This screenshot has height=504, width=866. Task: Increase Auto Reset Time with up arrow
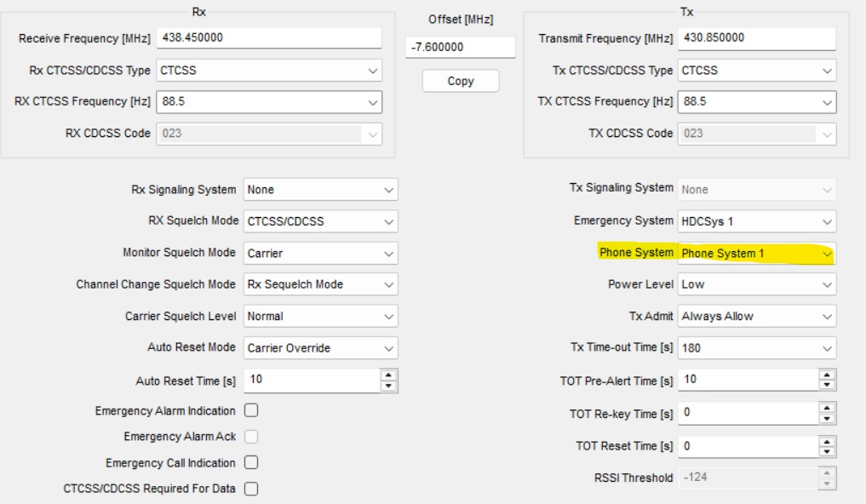coord(389,375)
